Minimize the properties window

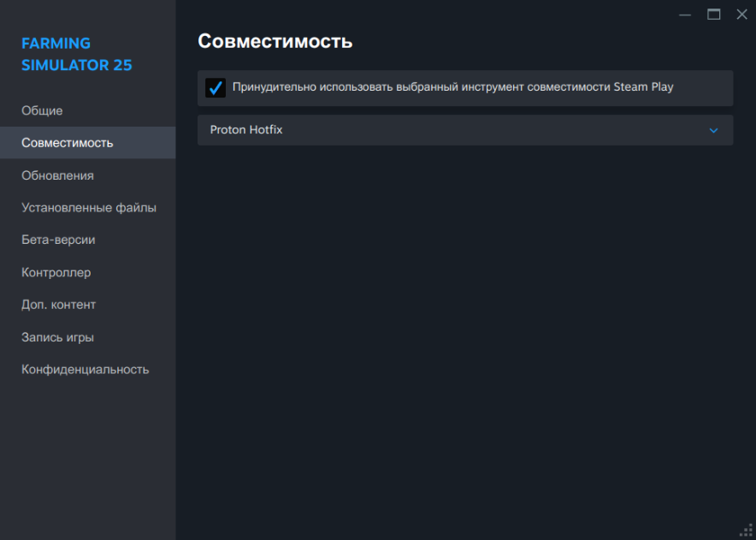685,15
